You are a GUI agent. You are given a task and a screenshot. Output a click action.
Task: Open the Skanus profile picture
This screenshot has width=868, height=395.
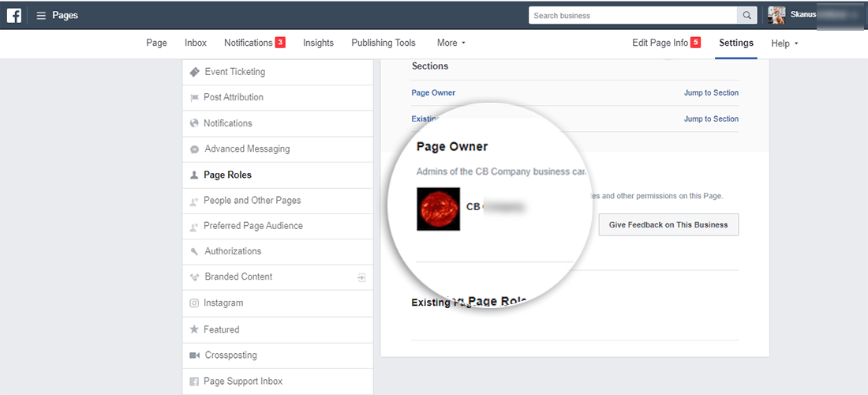click(776, 16)
